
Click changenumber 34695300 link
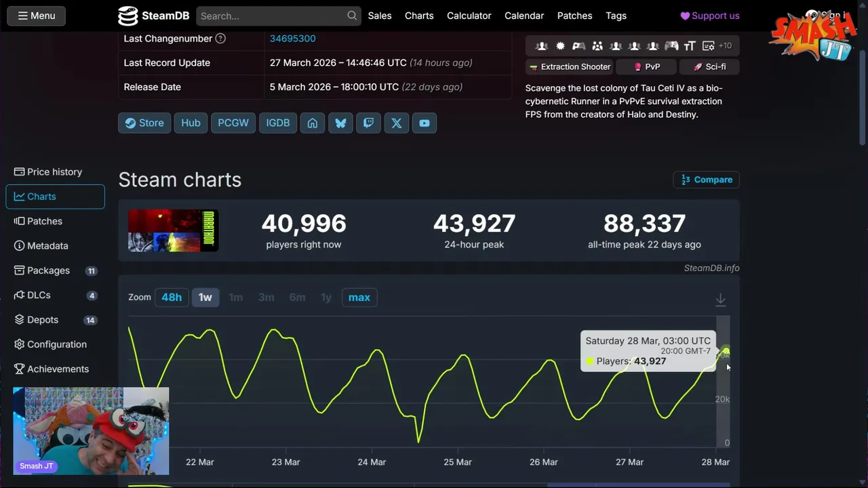(292, 39)
